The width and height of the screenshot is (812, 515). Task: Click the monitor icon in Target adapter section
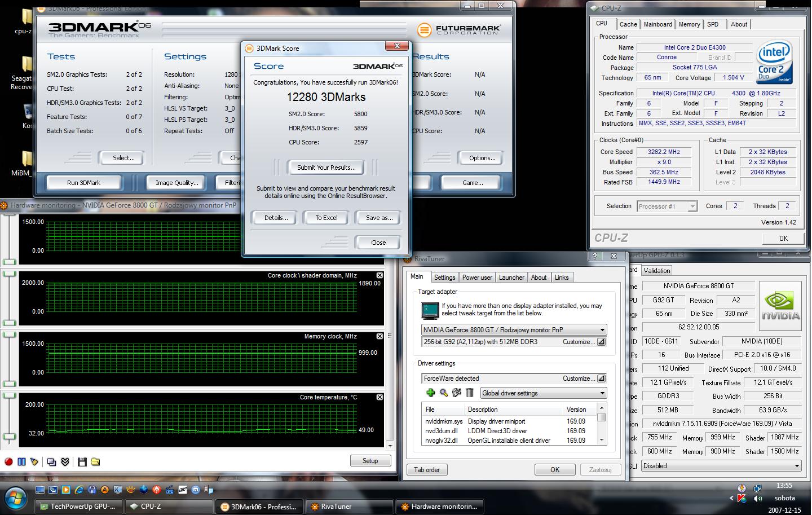click(430, 311)
